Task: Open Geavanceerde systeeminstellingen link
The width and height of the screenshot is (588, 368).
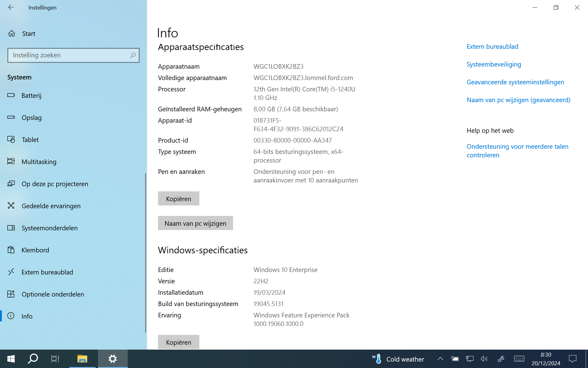Action: 515,82
